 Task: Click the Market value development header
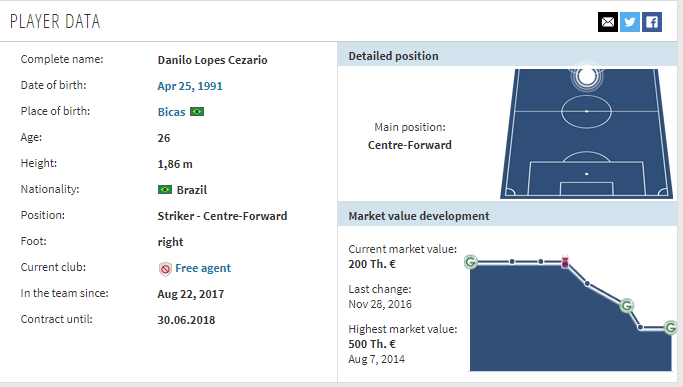pyautogui.click(x=419, y=216)
